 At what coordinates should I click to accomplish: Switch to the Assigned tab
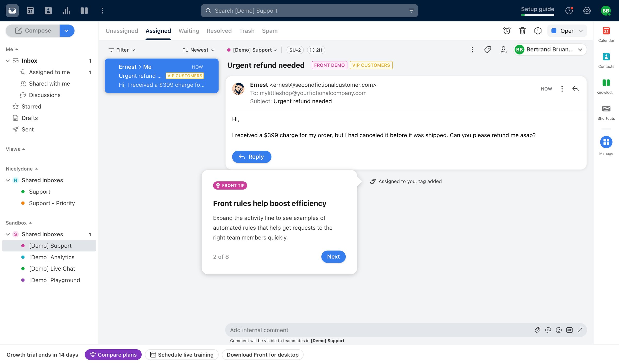tap(158, 31)
